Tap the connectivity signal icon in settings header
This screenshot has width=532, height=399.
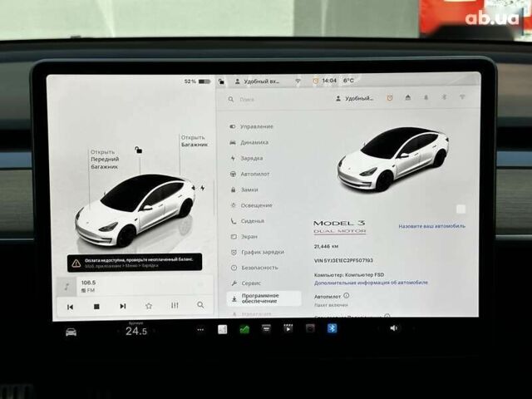[x=462, y=97]
